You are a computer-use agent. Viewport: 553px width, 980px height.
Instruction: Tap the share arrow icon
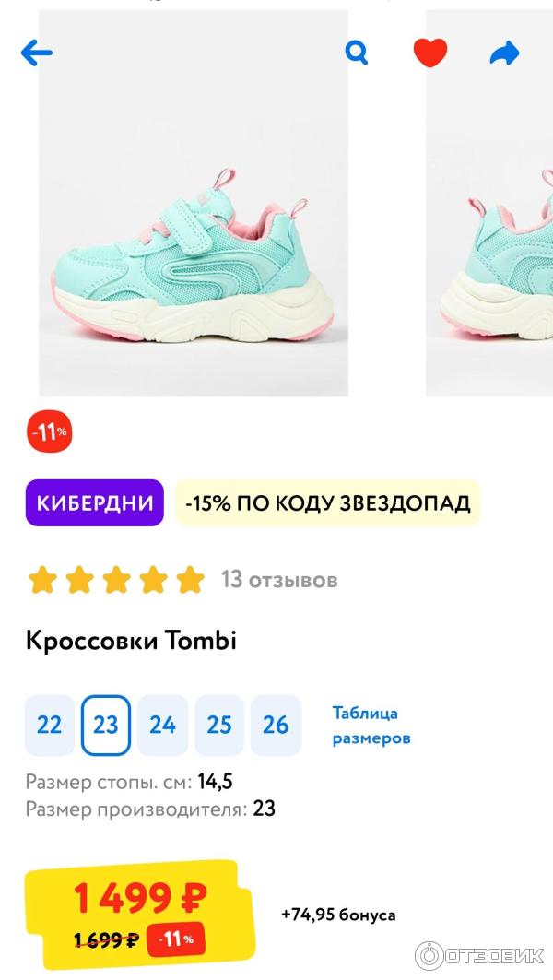click(504, 53)
